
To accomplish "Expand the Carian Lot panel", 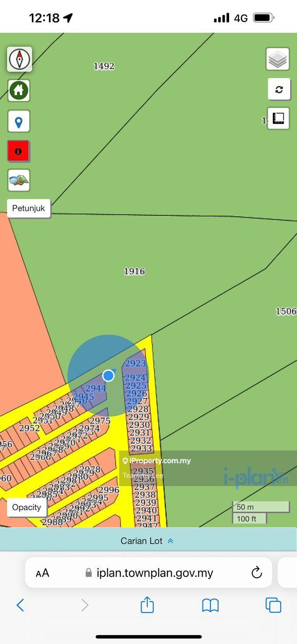I will [x=148, y=541].
